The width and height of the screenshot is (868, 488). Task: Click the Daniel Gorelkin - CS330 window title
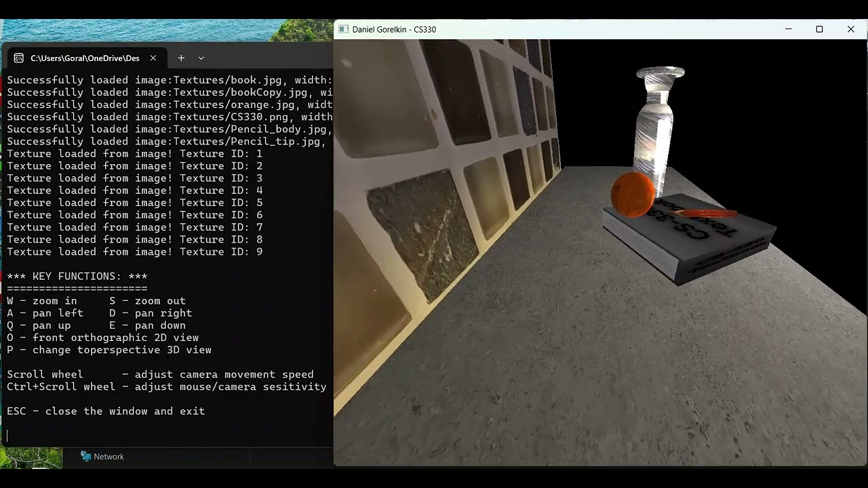point(394,29)
